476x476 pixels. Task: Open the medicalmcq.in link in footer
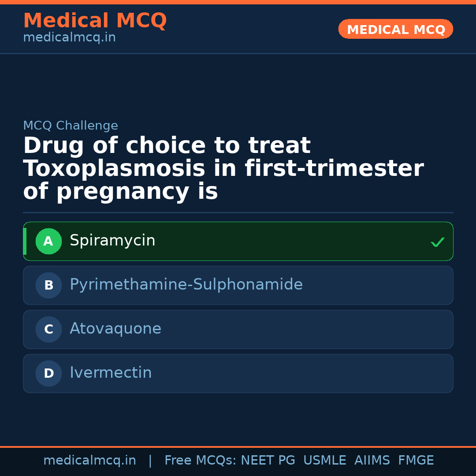pos(89,461)
